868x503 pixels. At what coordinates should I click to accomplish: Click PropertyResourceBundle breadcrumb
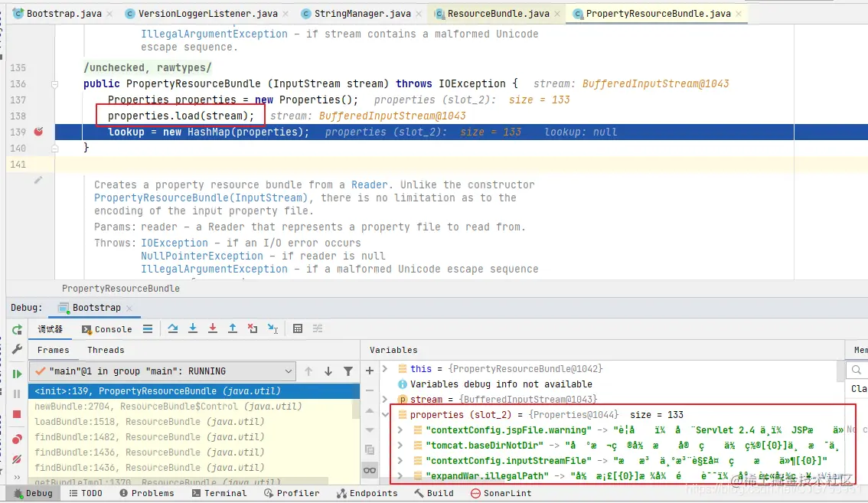[x=121, y=289]
